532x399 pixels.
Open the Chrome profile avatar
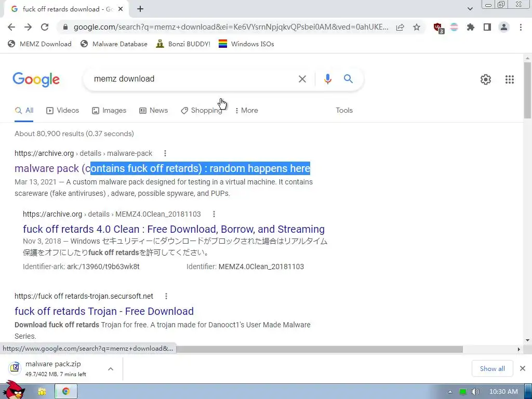[504, 27]
